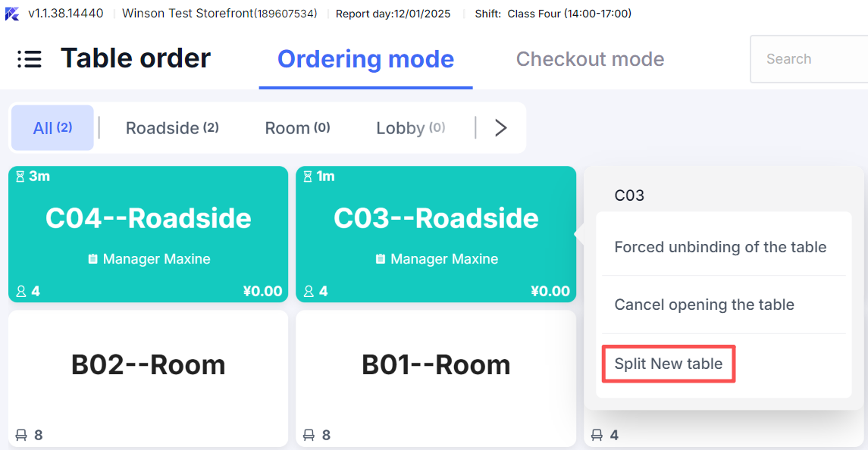
Task: Switch to Ordering mode tab
Action: click(365, 59)
